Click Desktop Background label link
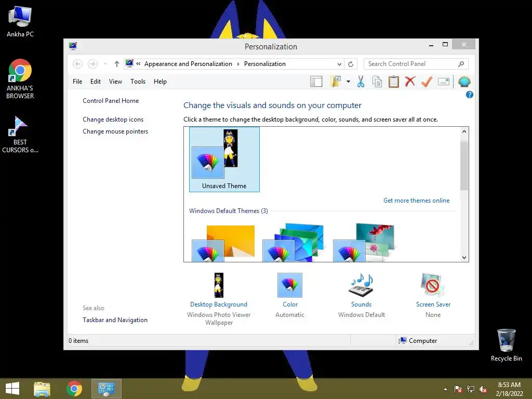Viewport: 532px width, 399px height. (219, 304)
